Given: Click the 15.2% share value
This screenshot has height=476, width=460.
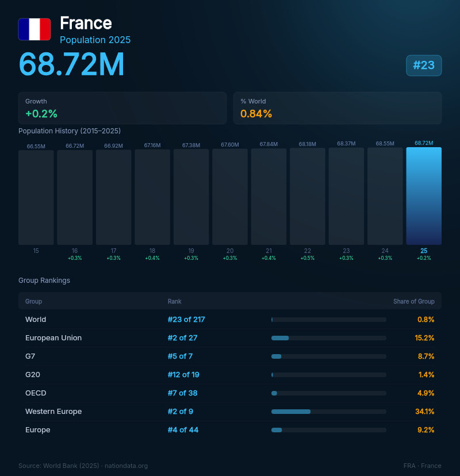Looking at the screenshot, I should click(424, 338).
